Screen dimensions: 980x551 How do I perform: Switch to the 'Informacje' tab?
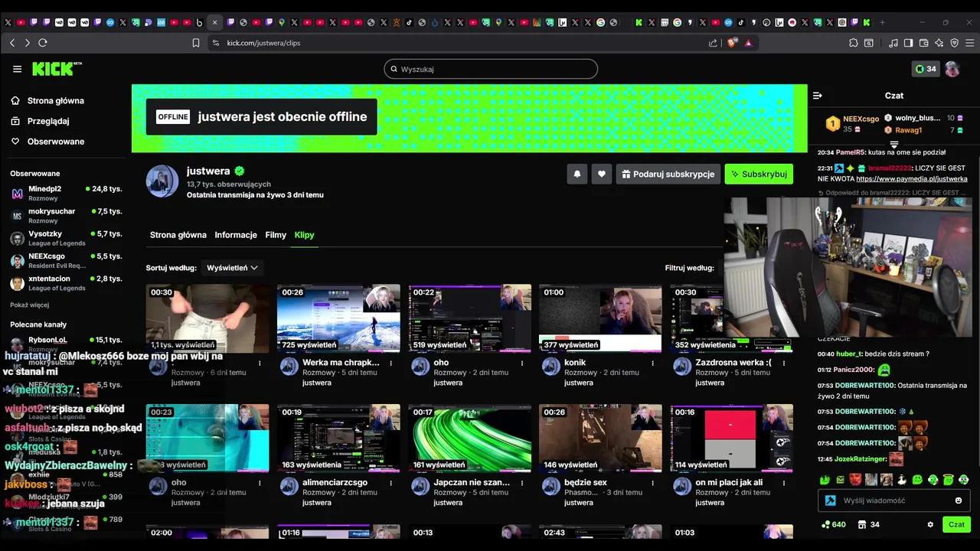[236, 235]
